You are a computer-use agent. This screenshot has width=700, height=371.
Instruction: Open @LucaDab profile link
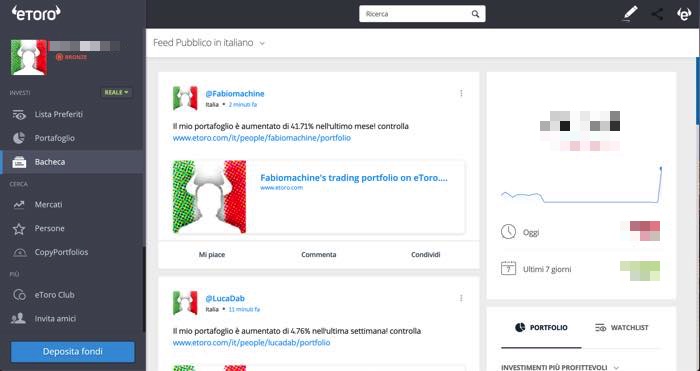click(225, 298)
